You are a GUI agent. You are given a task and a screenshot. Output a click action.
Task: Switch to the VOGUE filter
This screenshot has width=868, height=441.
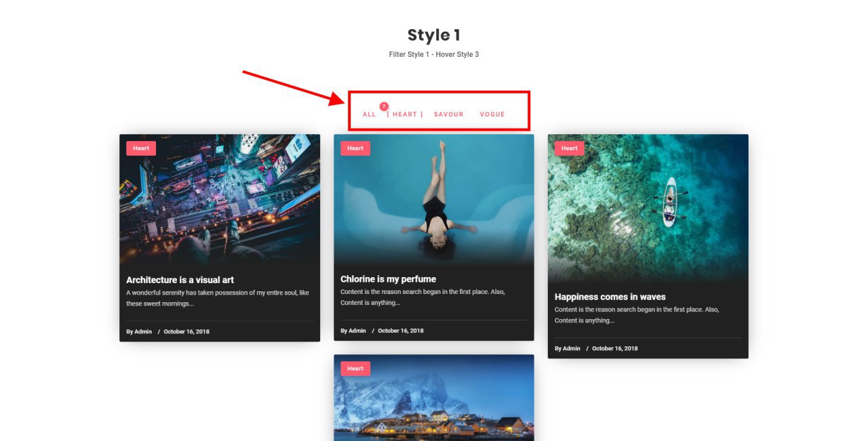(x=492, y=114)
